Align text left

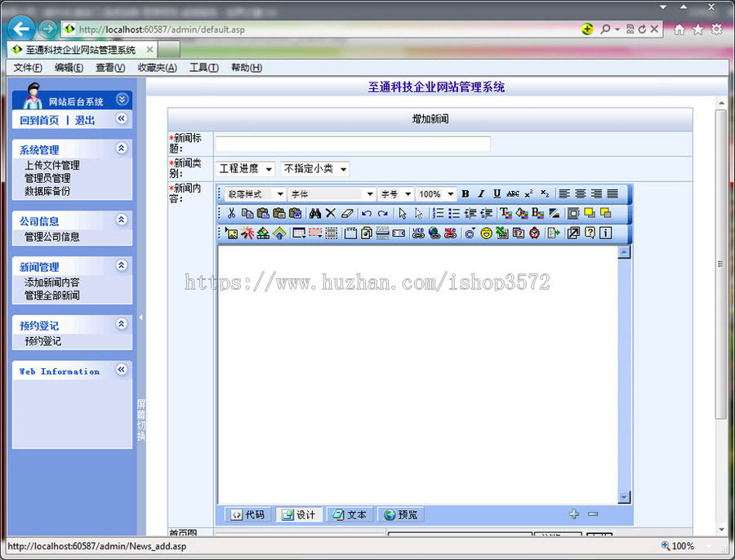(564, 193)
